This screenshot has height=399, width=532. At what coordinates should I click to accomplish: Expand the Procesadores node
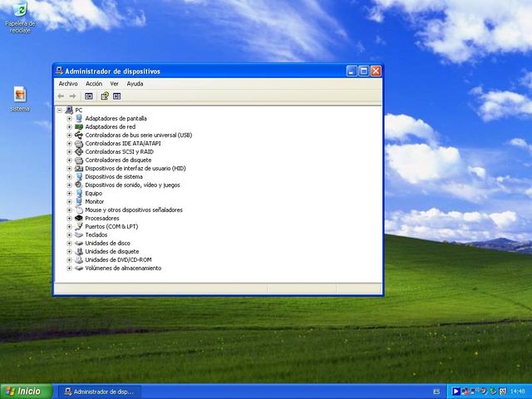[x=69, y=218]
